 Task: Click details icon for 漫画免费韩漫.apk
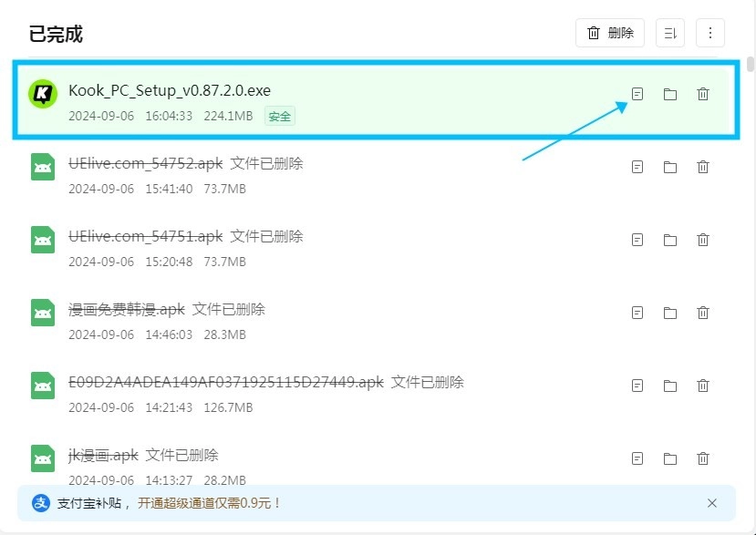(637, 313)
